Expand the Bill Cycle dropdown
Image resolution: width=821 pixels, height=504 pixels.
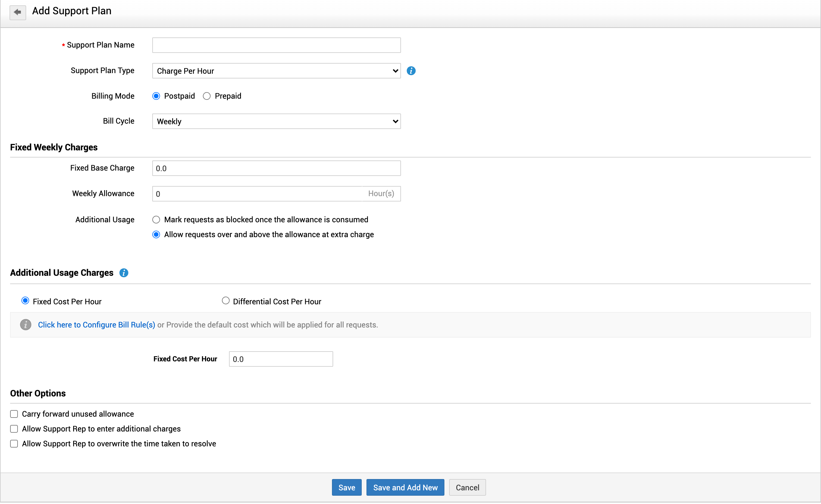[276, 122]
